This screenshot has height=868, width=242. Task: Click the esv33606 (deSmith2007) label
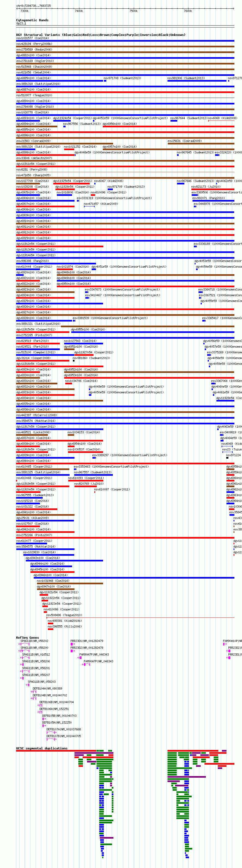pos(34,159)
